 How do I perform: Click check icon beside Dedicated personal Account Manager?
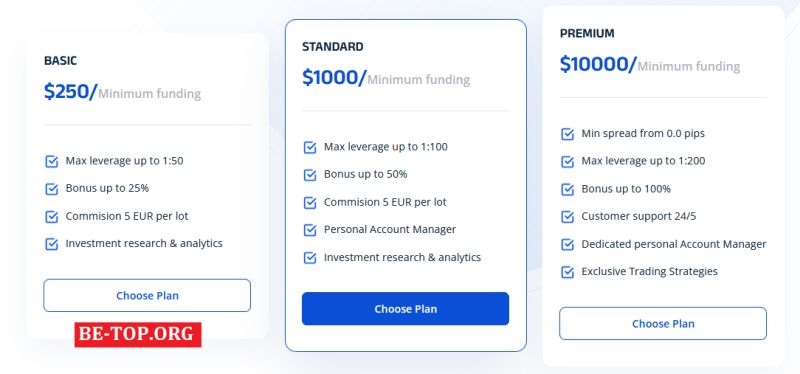[567, 244]
